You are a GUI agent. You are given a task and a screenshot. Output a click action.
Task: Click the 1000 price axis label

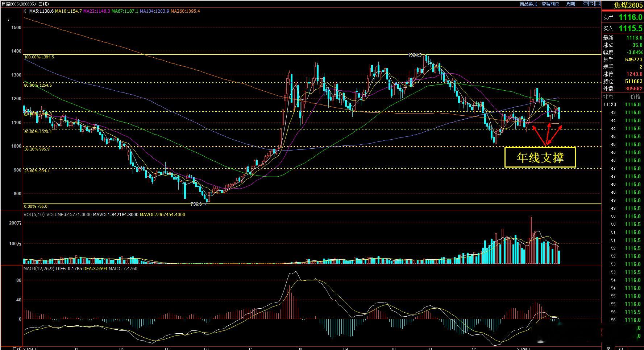17,147
